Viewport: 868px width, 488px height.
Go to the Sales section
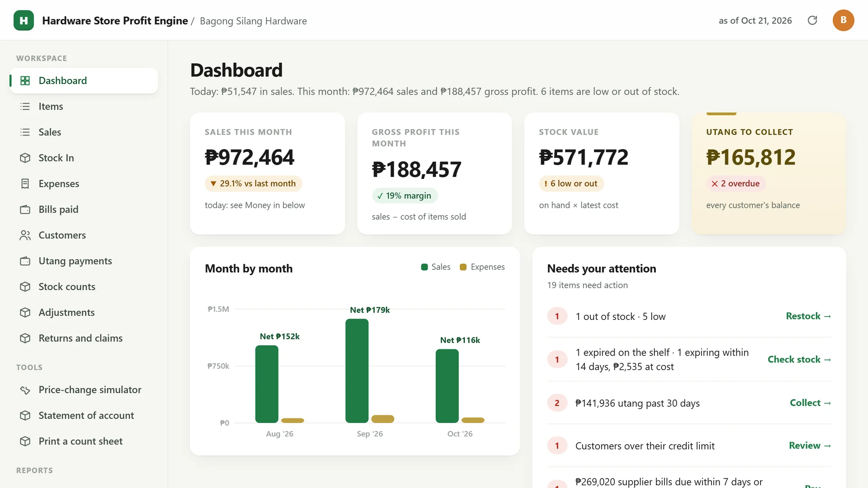point(84,132)
